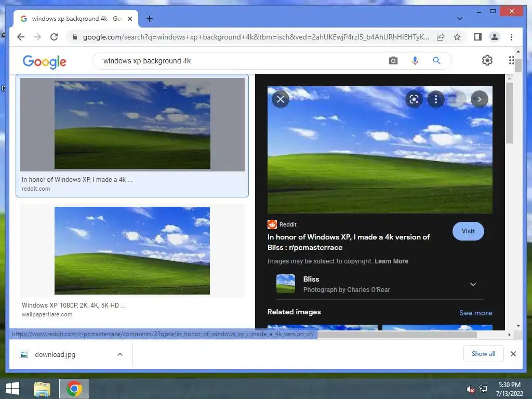Viewport: 532px width, 399px height.
Task: Show the next image in preview
Action: click(479, 99)
